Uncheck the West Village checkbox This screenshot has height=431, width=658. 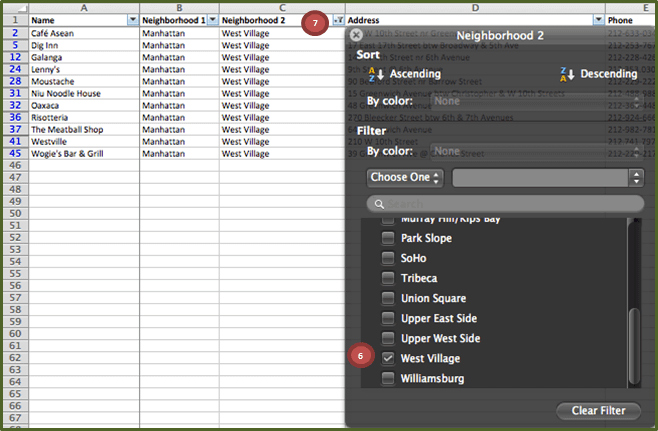coord(388,358)
